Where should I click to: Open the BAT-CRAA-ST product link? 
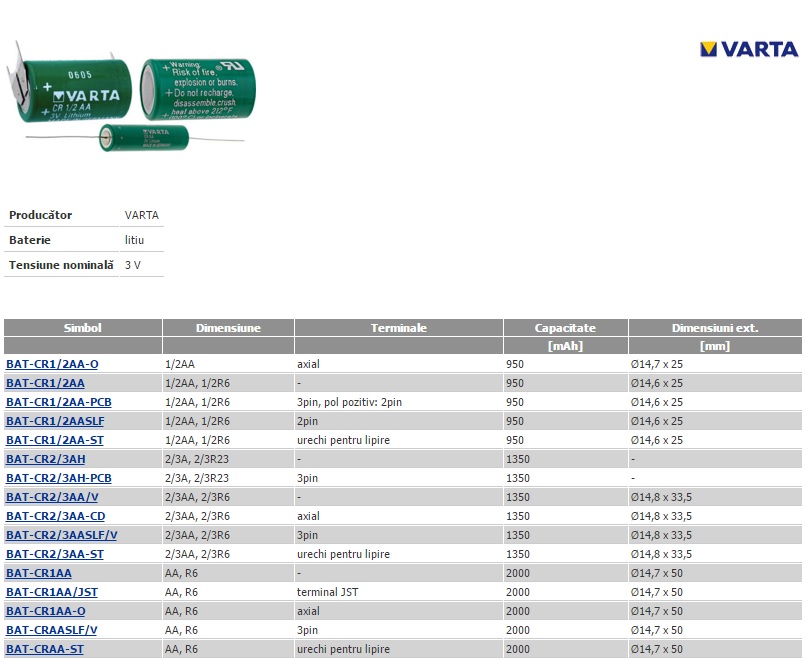(x=45, y=650)
